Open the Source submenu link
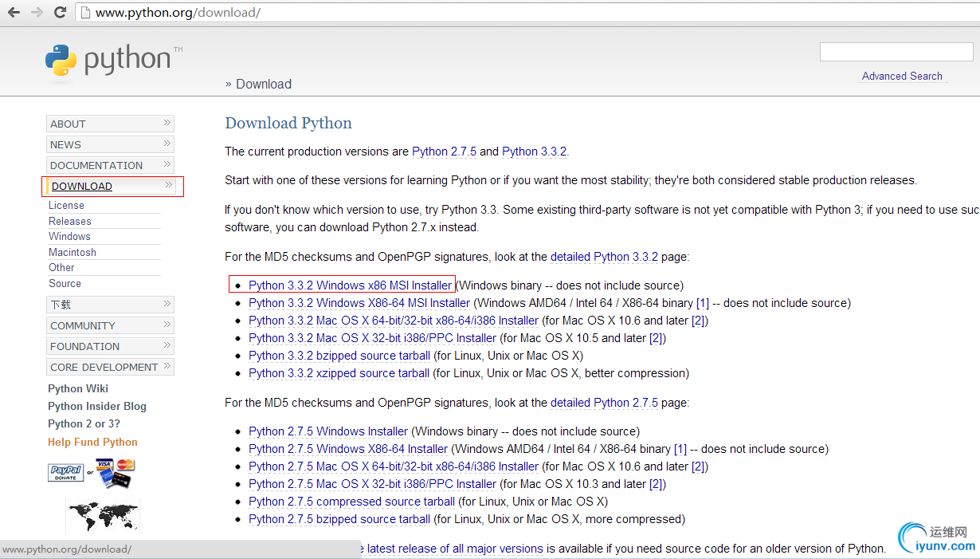The width and height of the screenshot is (980, 559). (65, 283)
